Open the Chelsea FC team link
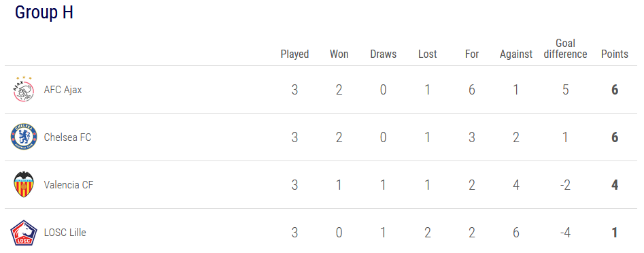Screen dimensions: 644x253 pyautogui.click(x=68, y=137)
